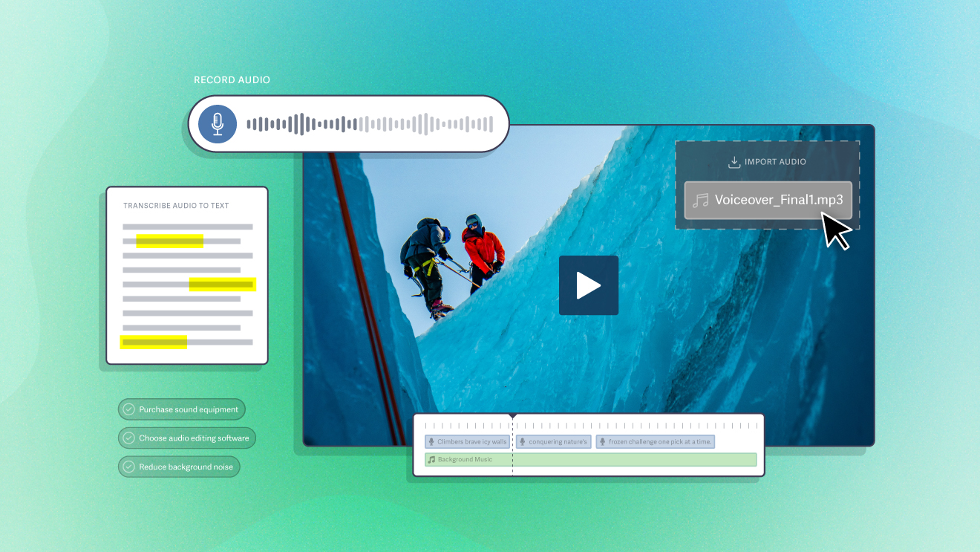This screenshot has height=552, width=980.
Task: Click the microphone record icon
Action: pyautogui.click(x=217, y=124)
